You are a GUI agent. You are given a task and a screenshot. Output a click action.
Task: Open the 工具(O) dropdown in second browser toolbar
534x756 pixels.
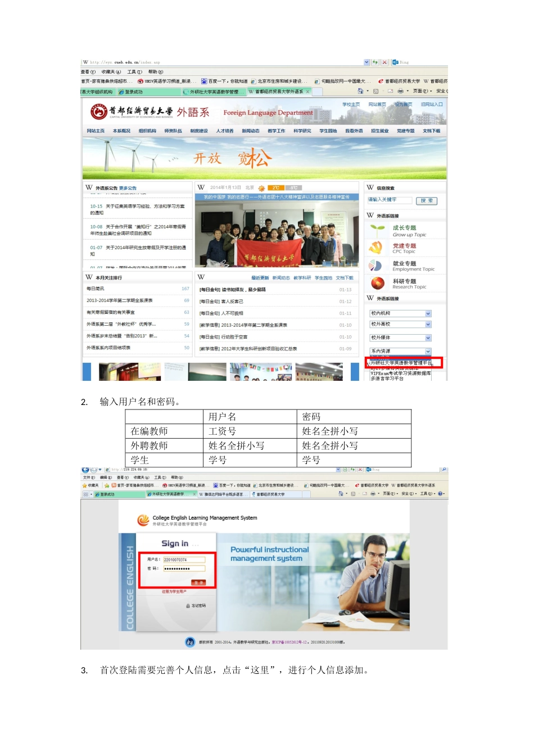click(x=427, y=494)
